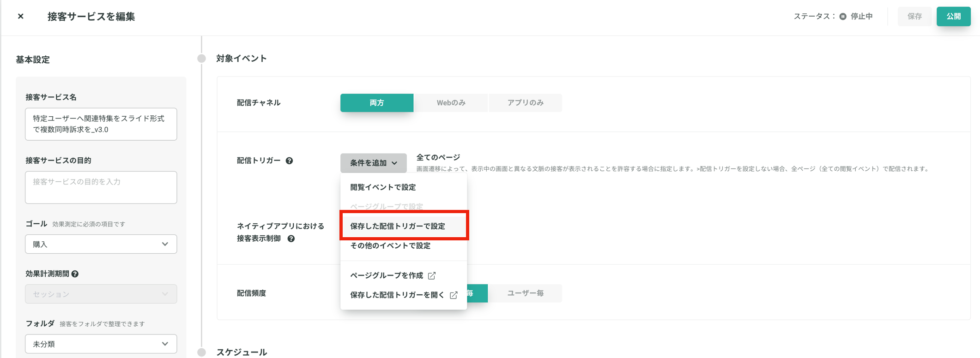Click the 全てのページ trigger text
This screenshot has height=358, width=980.
pyautogui.click(x=438, y=157)
